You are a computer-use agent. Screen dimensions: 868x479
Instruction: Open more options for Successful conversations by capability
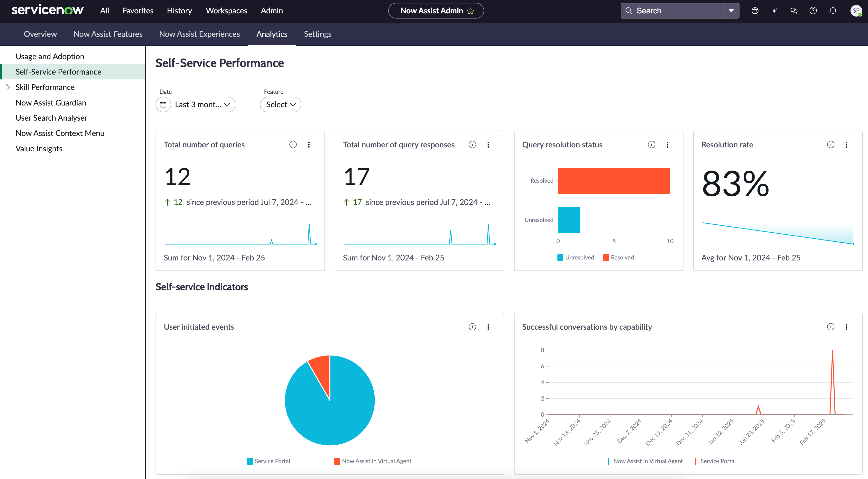pos(846,327)
